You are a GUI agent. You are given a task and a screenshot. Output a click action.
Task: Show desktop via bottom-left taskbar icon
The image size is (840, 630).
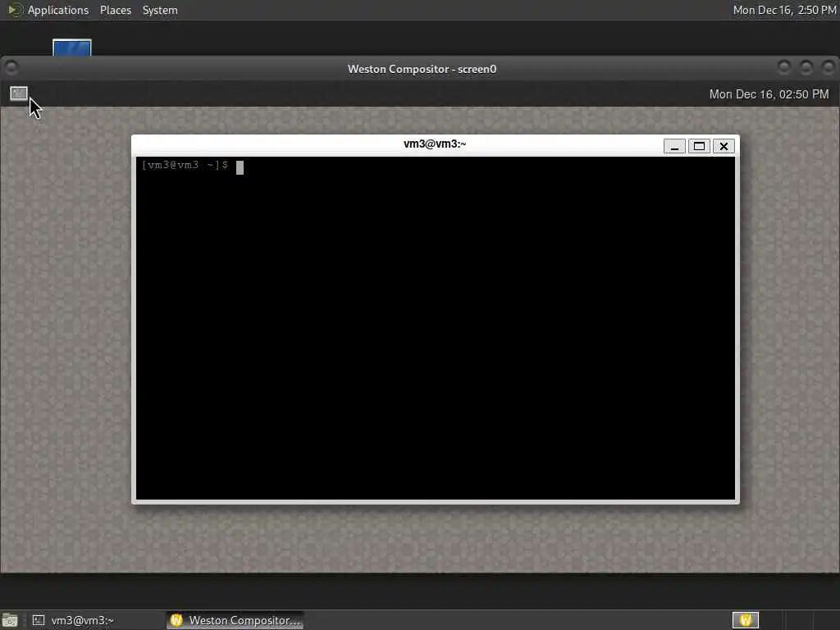pos(10,620)
